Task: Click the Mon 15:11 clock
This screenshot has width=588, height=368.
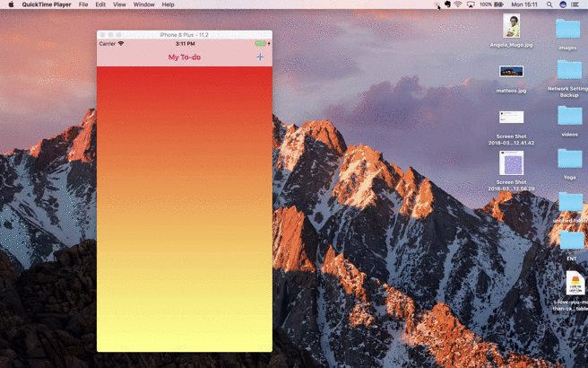Action: click(x=523, y=4)
